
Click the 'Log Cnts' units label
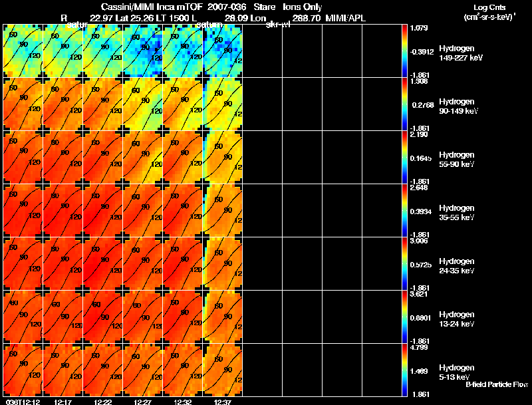coord(489,8)
